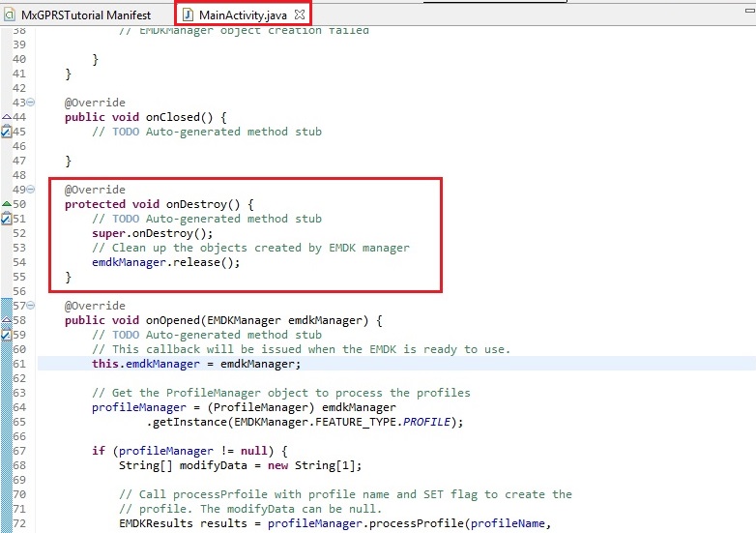The image size is (756, 533).
Task: Click the manifest icon on MxGPRSTutorial tab
Action: [10, 15]
